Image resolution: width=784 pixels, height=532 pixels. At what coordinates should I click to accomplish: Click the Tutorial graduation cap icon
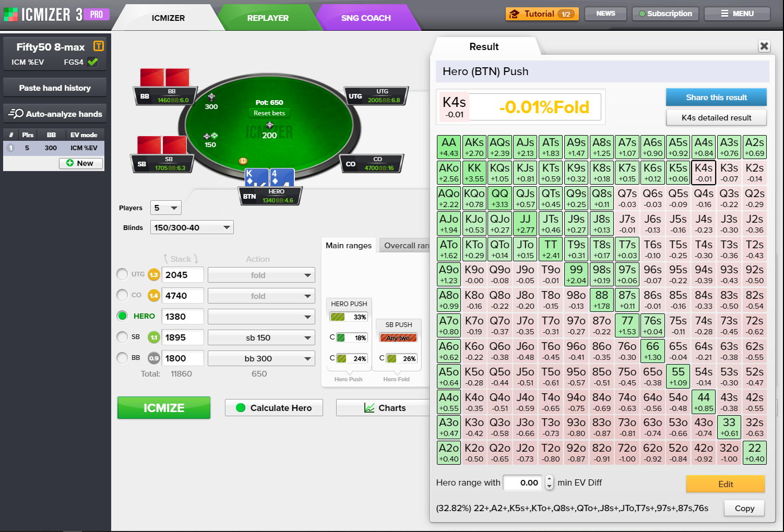[514, 14]
